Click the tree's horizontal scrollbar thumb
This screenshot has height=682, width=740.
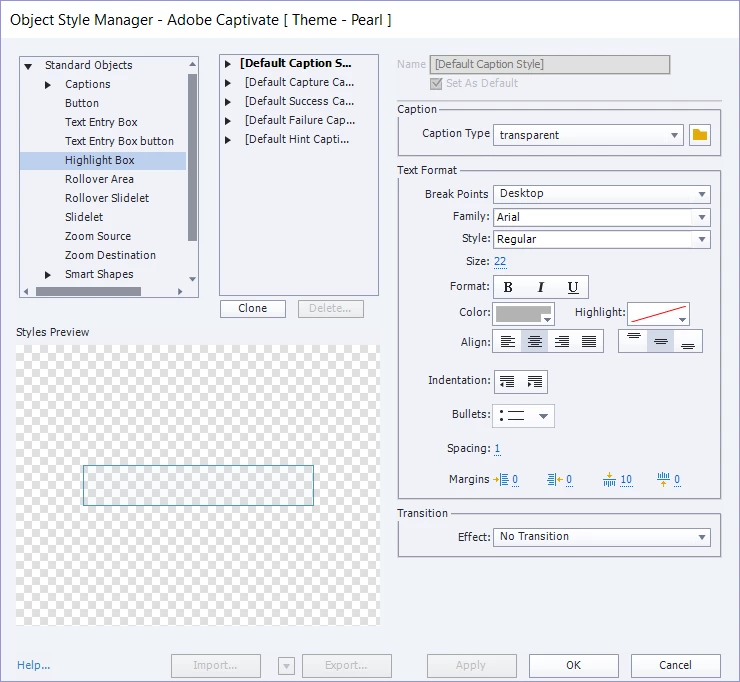[x=88, y=292]
